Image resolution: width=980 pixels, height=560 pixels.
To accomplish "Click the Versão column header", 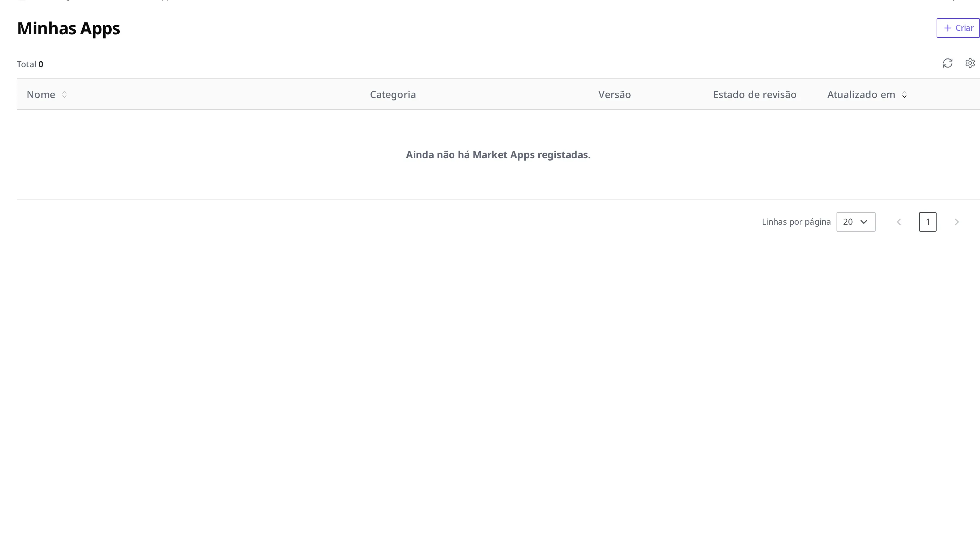I will [x=615, y=94].
